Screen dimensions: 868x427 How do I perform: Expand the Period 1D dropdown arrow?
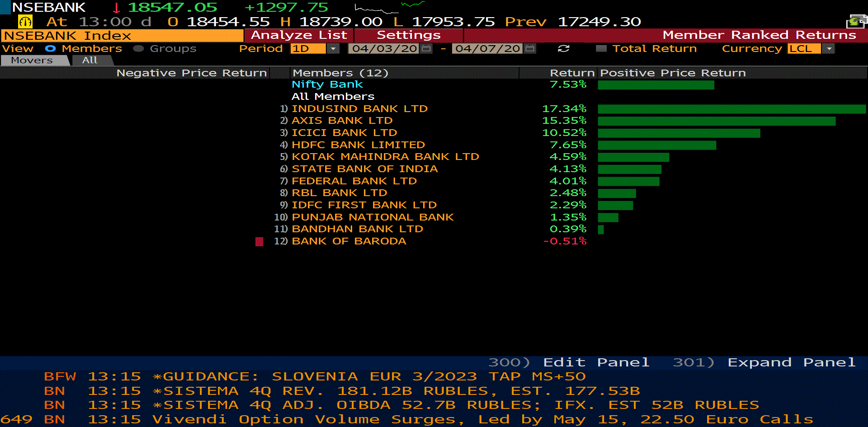[x=333, y=48]
